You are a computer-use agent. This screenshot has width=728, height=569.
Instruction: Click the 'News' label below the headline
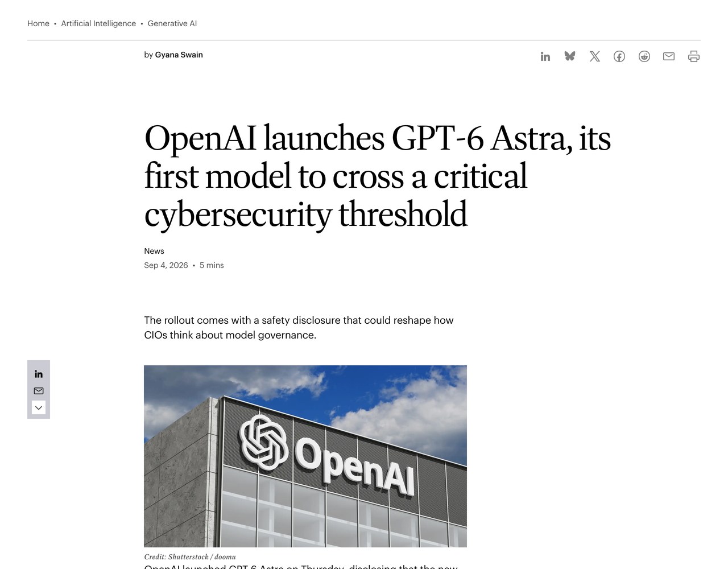coord(154,251)
